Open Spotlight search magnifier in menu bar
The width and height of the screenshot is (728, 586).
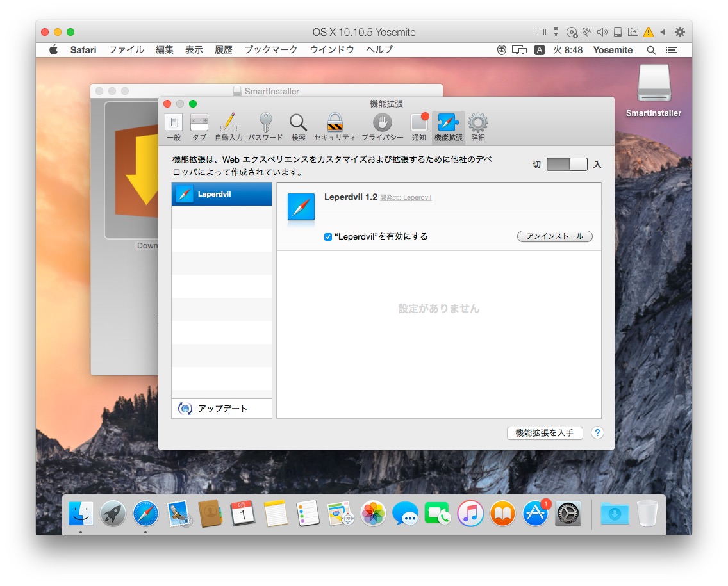point(651,50)
